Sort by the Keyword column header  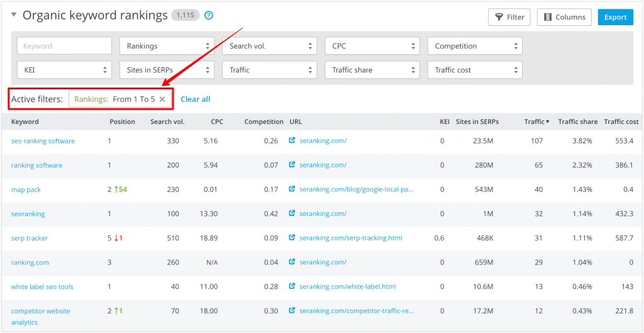click(25, 121)
